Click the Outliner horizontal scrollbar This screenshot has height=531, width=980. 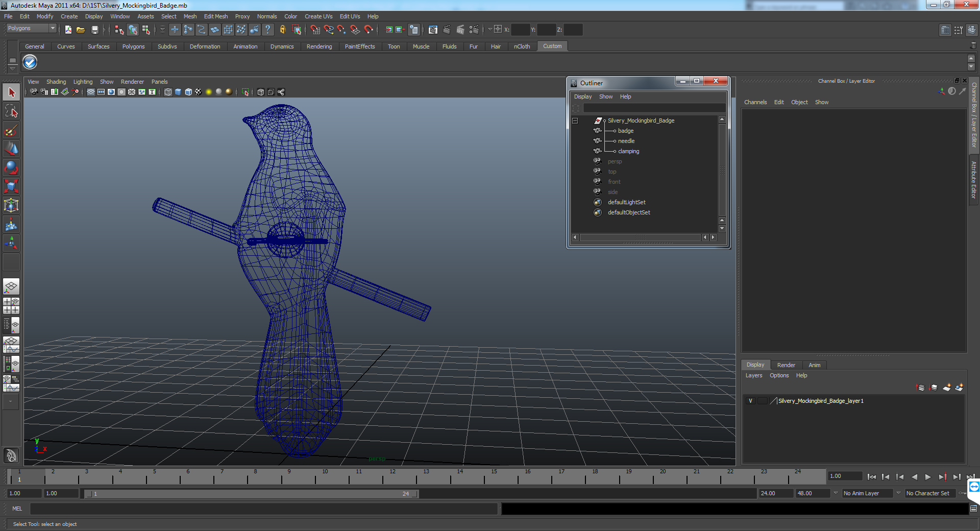point(641,237)
